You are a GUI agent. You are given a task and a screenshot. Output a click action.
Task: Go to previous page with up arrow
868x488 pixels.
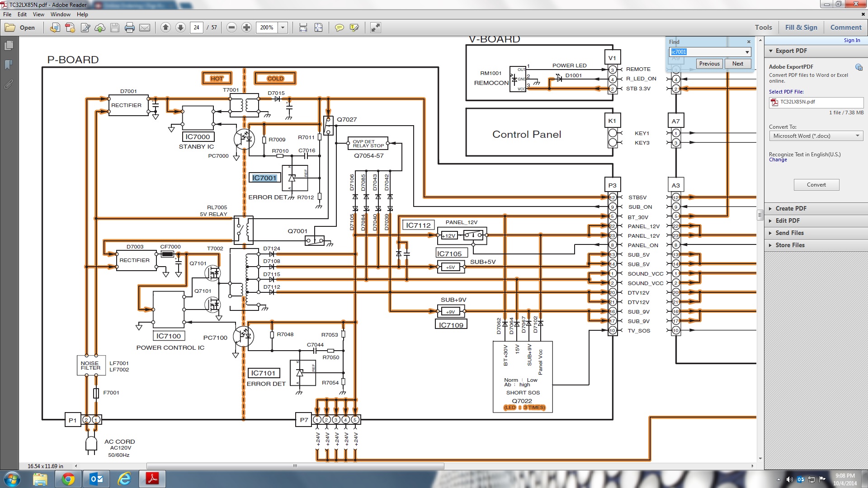[x=165, y=28]
